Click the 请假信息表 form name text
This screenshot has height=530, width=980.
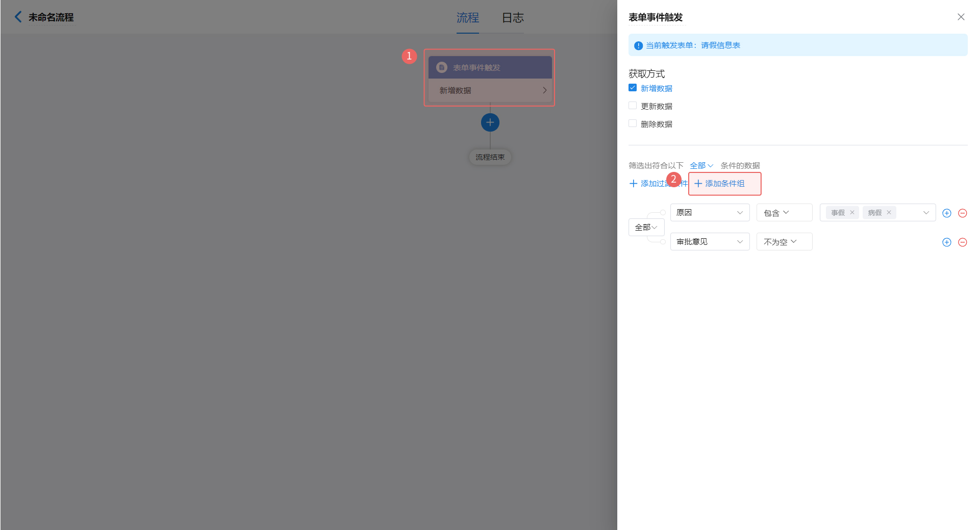click(720, 45)
